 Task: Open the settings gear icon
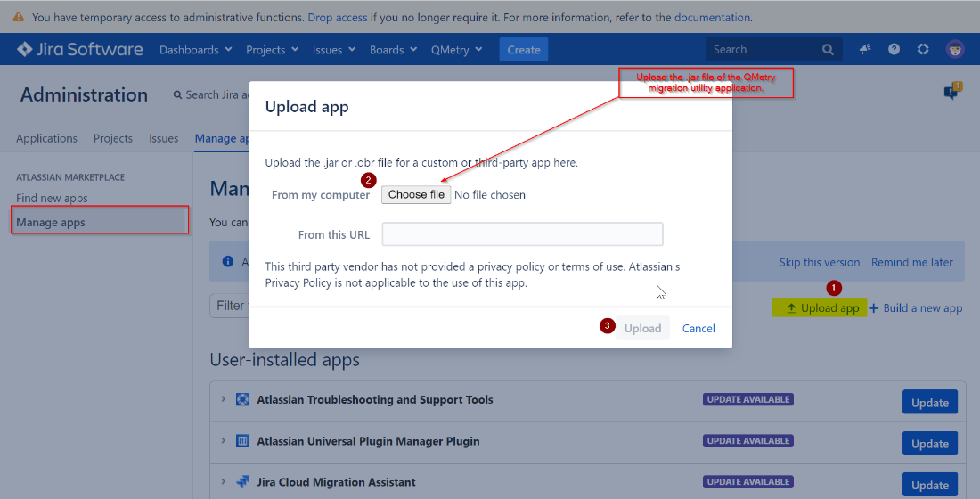(923, 49)
